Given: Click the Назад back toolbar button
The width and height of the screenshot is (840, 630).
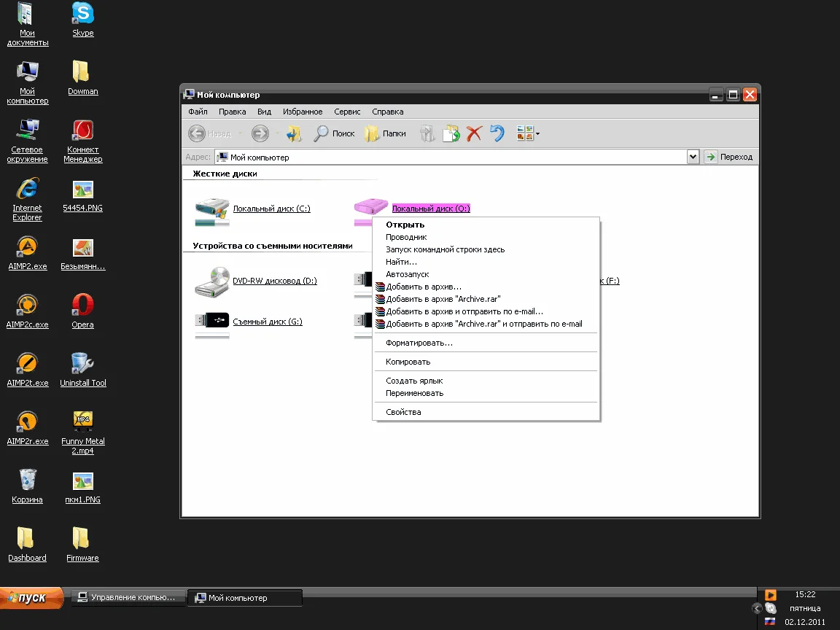Looking at the screenshot, I should 210,133.
